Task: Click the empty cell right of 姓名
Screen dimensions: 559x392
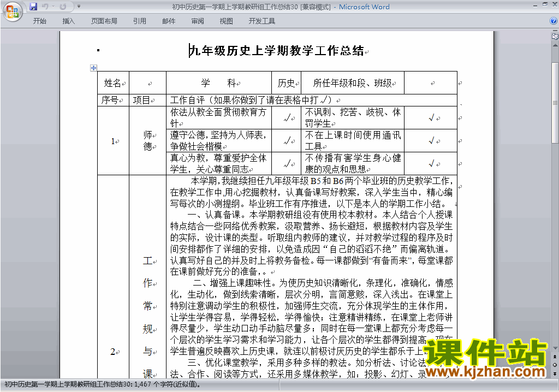Action: pos(147,83)
